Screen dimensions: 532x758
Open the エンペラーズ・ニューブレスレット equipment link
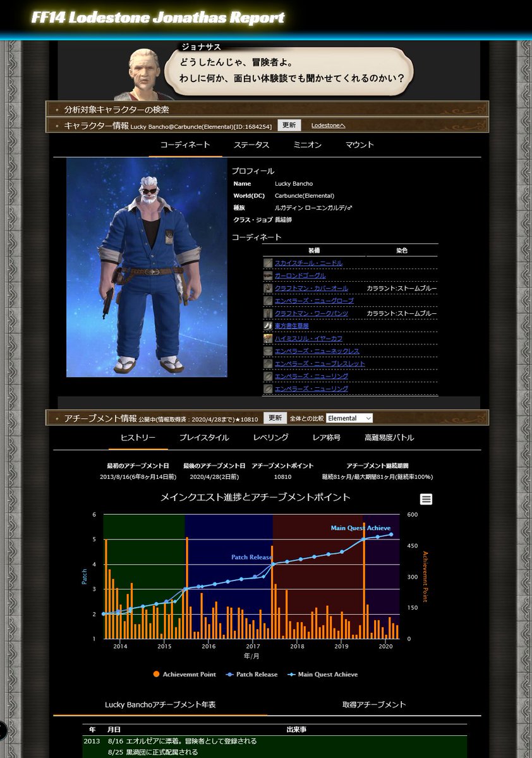pyautogui.click(x=320, y=364)
